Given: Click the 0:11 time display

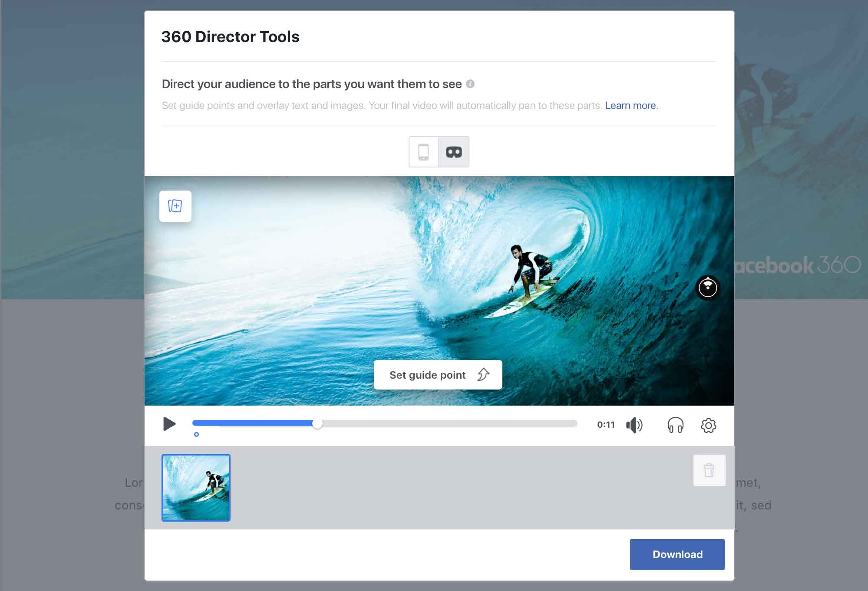Looking at the screenshot, I should [606, 425].
